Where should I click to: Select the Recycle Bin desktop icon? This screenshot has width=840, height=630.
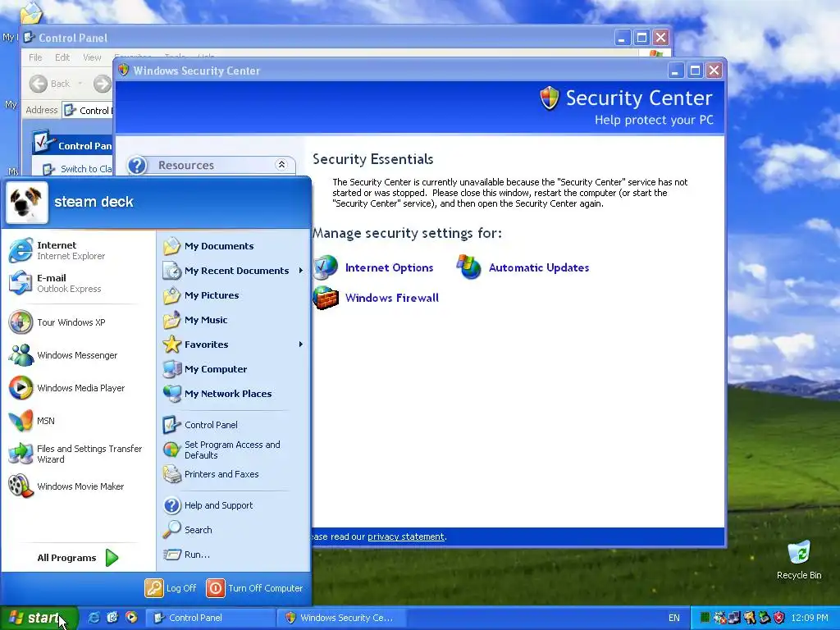click(799, 560)
